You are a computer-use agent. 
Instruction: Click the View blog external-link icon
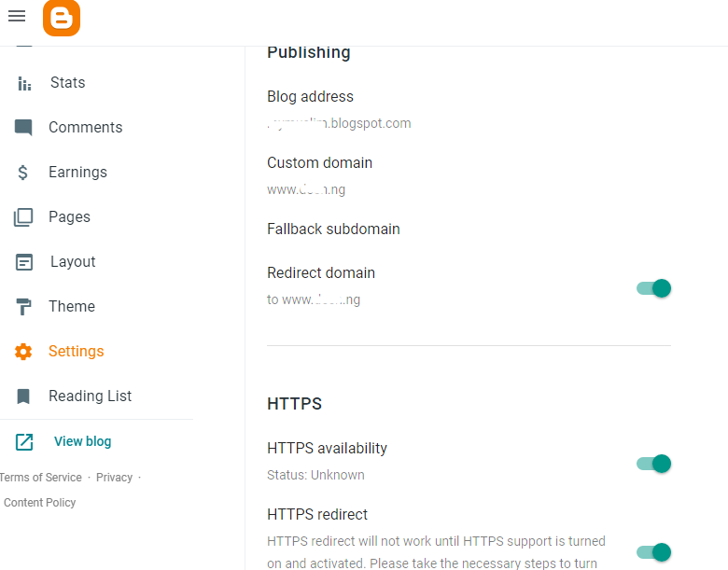tap(24, 442)
